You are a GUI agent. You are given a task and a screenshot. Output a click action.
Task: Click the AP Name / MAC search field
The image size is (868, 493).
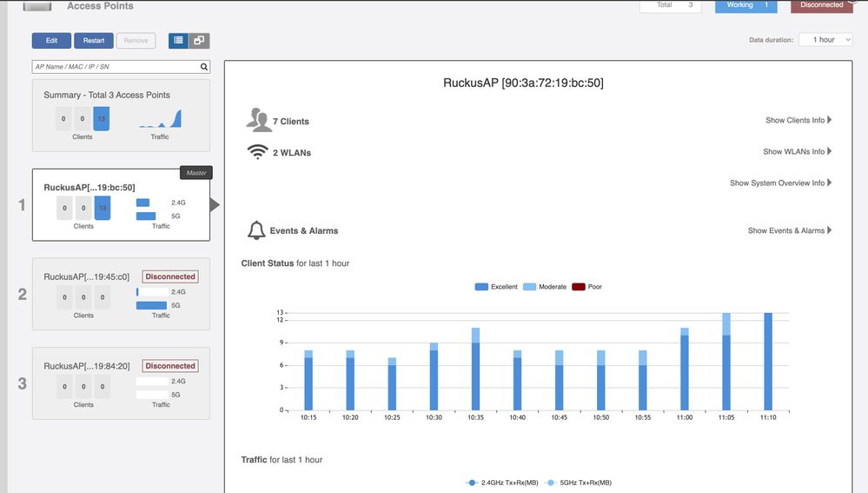point(115,67)
